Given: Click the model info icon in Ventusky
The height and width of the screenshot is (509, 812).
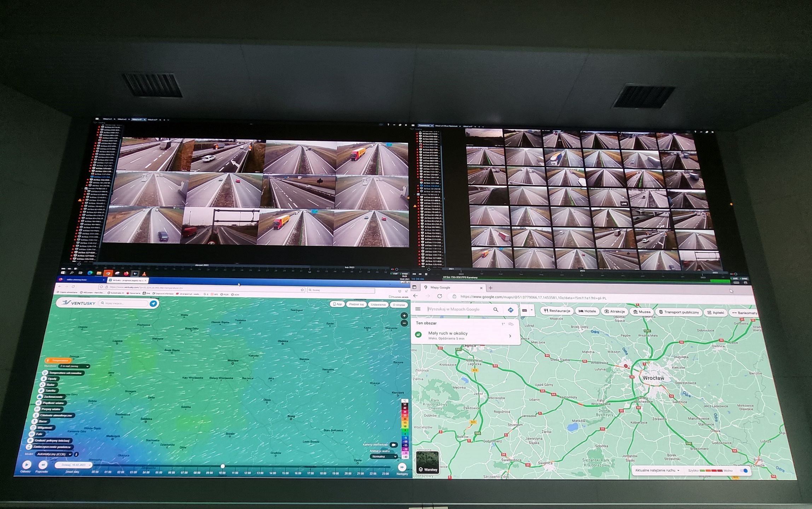Looking at the screenshot, I should pyautogui.click(x=76, y=454).
